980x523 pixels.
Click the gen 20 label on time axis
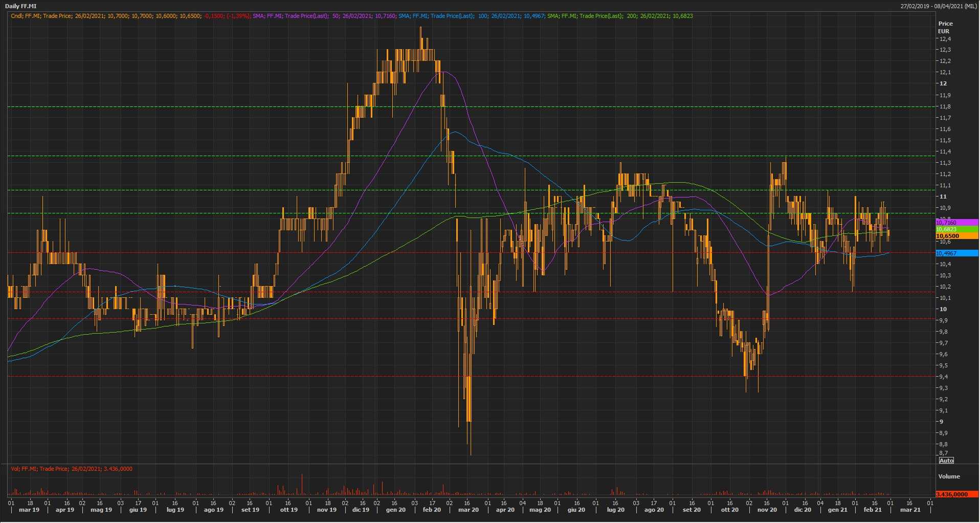point(395,510)
